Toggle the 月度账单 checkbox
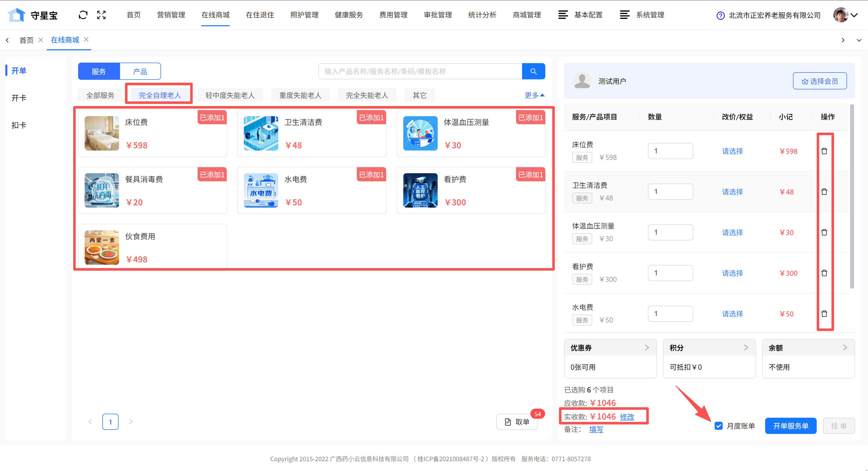Viewport: 868px width, 471px height. point(718,426)
